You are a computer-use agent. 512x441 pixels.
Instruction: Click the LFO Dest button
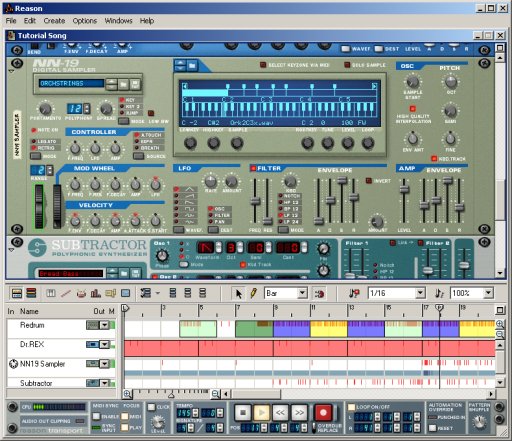pyautogui.click(x=213, y=230)
